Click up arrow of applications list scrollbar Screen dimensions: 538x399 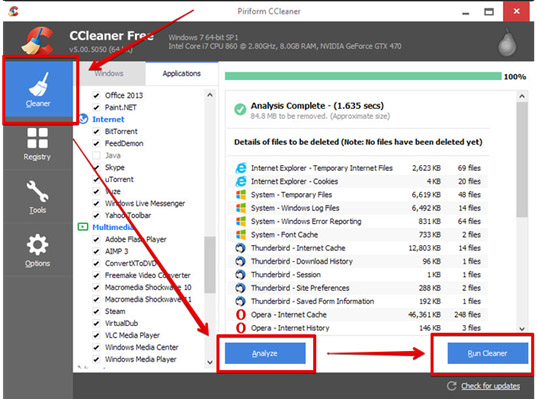click(210, 95)
